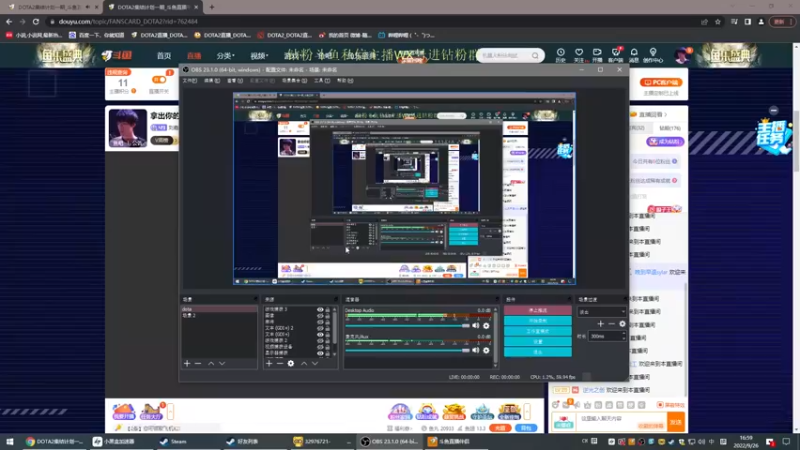Adjust the Mic/Aux volume slider

pos(407,350)
